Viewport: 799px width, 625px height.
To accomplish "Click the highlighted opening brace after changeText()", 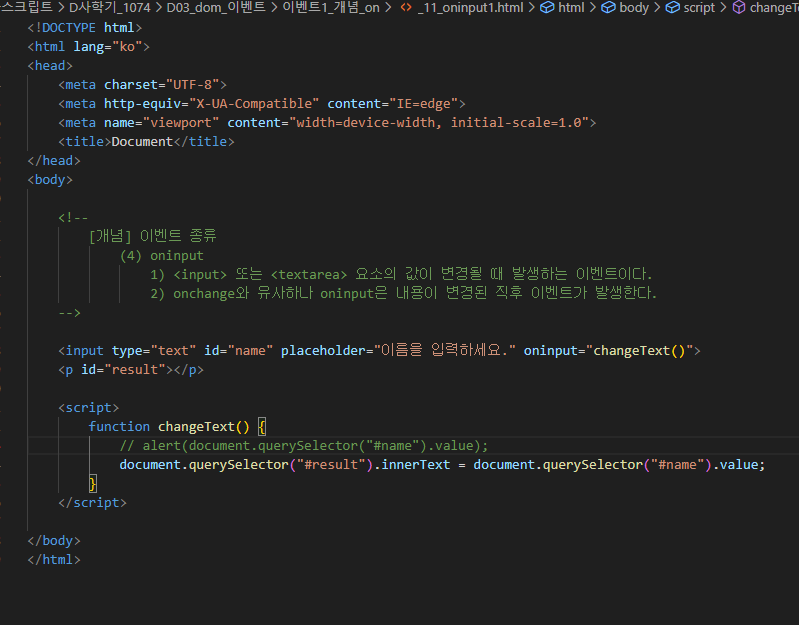I will click(x=261, y=427).
